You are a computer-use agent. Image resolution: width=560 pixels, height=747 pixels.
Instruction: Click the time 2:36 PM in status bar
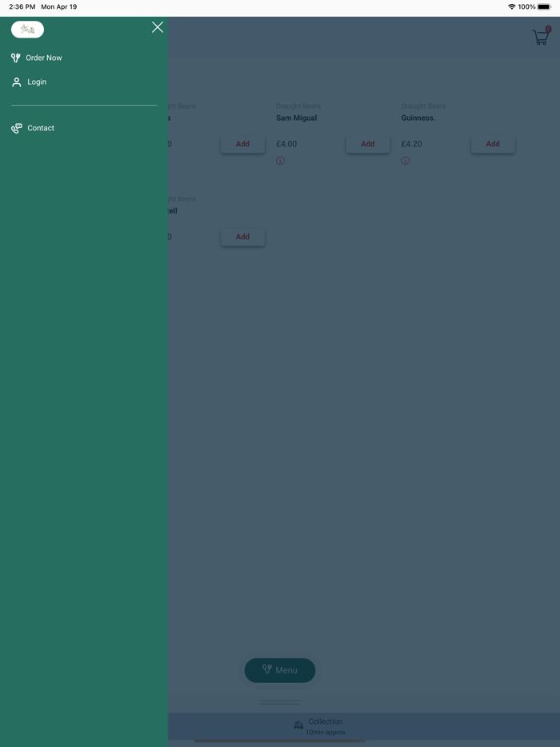point(22,6)
